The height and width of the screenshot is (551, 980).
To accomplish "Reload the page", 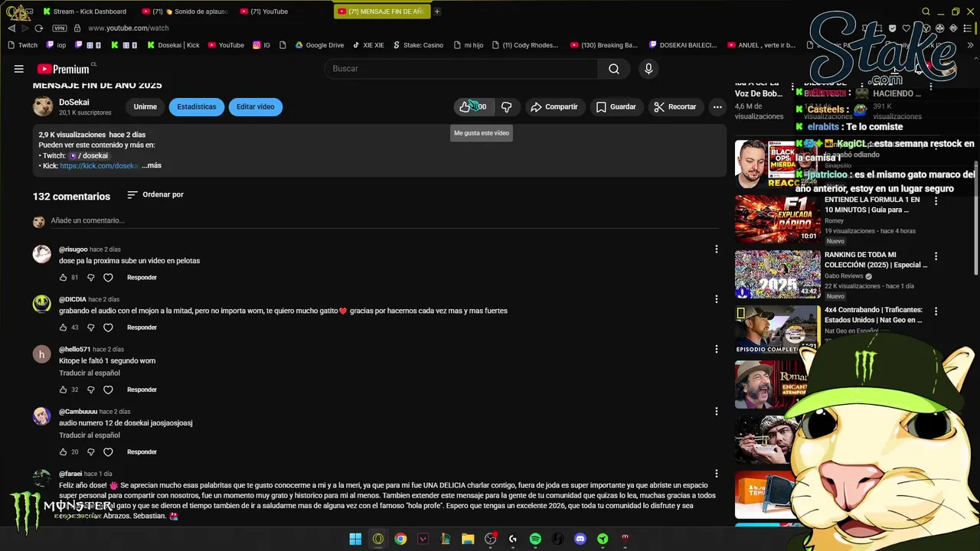I will tap(39, 28).
